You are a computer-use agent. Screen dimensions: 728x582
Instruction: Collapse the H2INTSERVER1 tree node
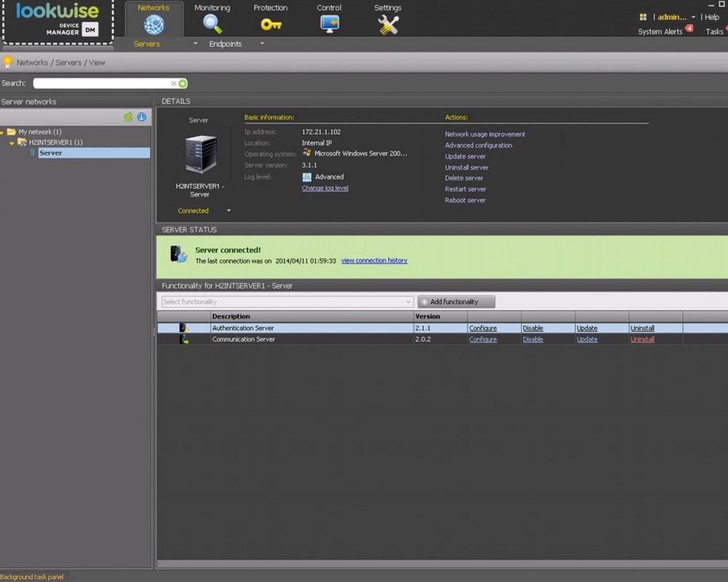12,143
